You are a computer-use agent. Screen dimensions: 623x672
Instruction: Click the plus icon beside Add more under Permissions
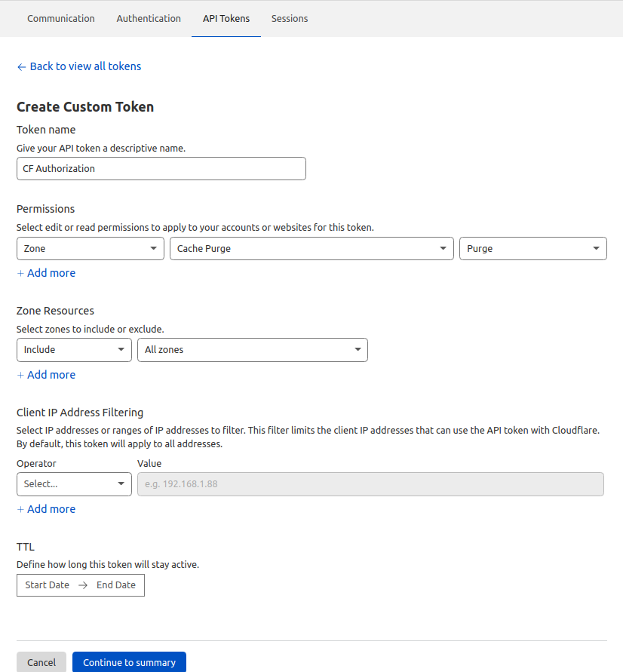(x=21, y=272)
